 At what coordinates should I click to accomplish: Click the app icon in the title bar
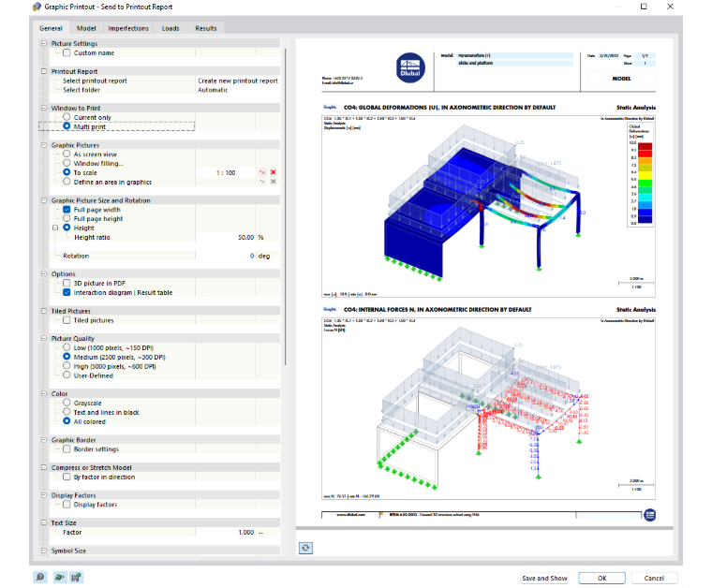pos(37,7)
